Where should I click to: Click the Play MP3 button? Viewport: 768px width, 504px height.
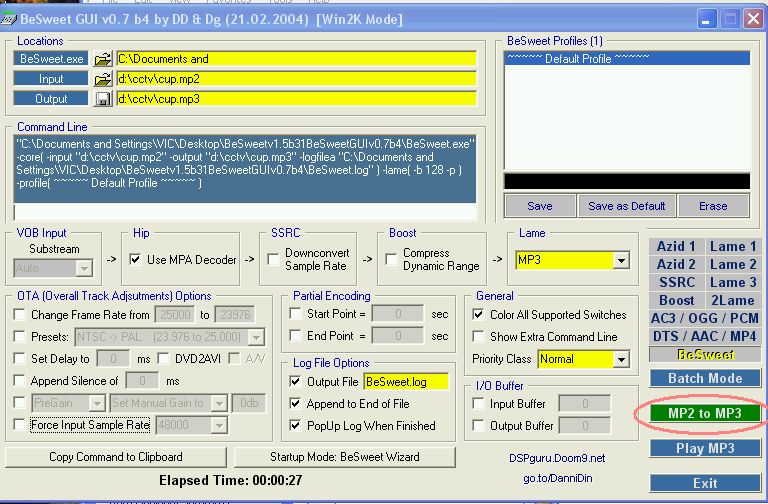coord(705,448)
